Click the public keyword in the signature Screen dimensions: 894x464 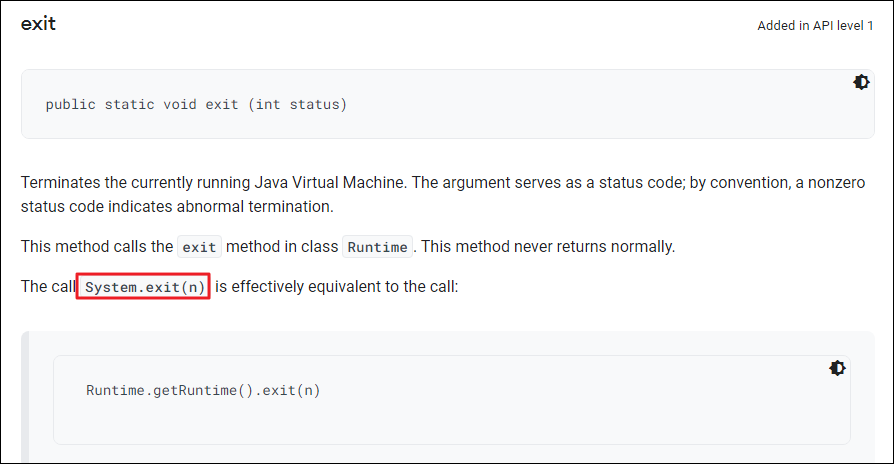pos(71,105)
